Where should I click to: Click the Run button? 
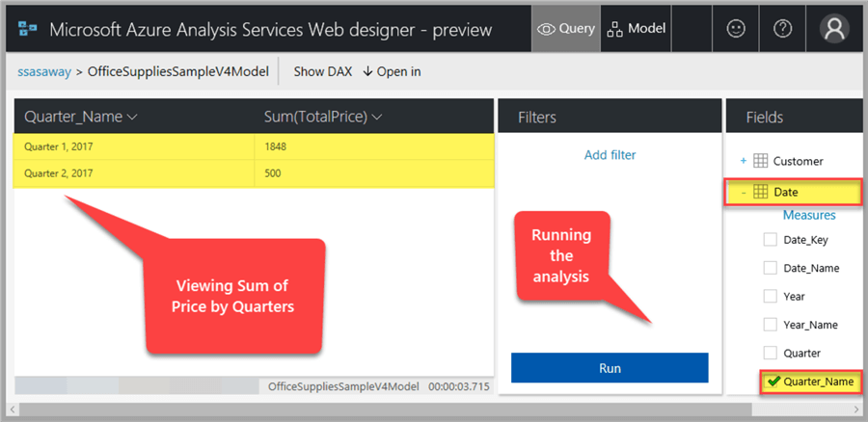(x=610, y=368)
